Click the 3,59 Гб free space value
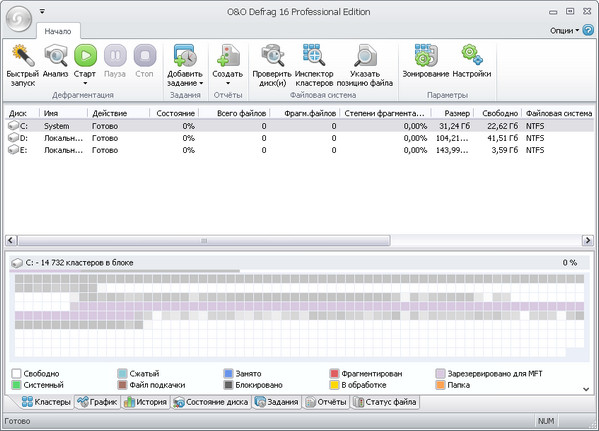Viewport: 599px width, 431px height. 505,150
